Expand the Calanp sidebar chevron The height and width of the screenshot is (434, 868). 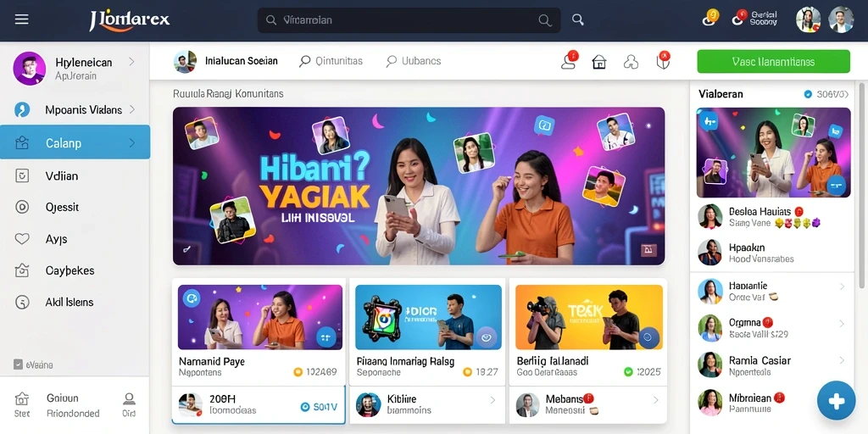click(x=131, y=142)
